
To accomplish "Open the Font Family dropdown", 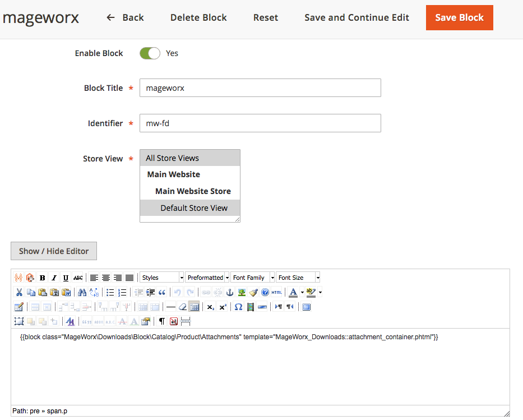I will click(x=252, y=278).
